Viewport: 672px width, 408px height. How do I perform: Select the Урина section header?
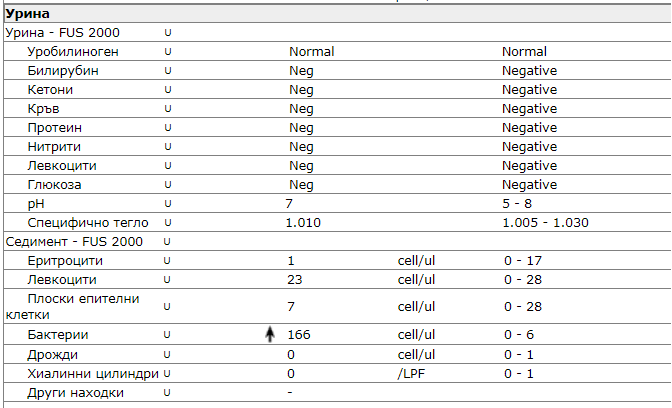point(28,15)
